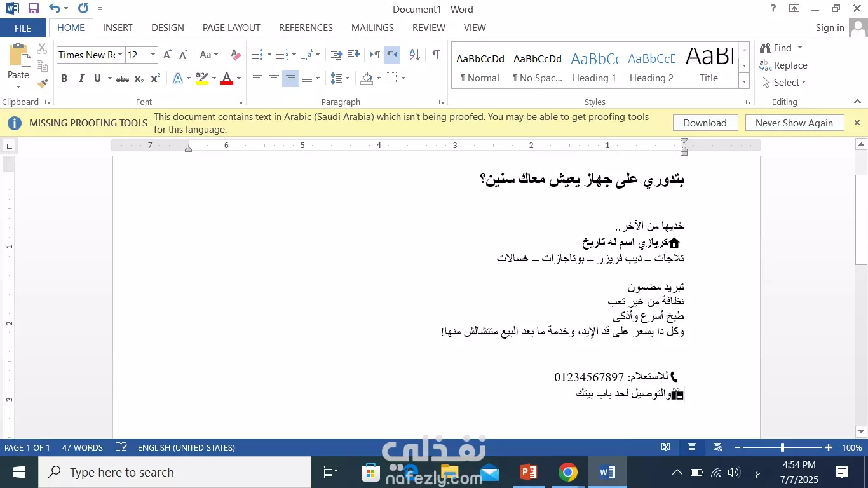Click the Copy icon
Viewport: 868px width, 488px height.
pos(43,65)
